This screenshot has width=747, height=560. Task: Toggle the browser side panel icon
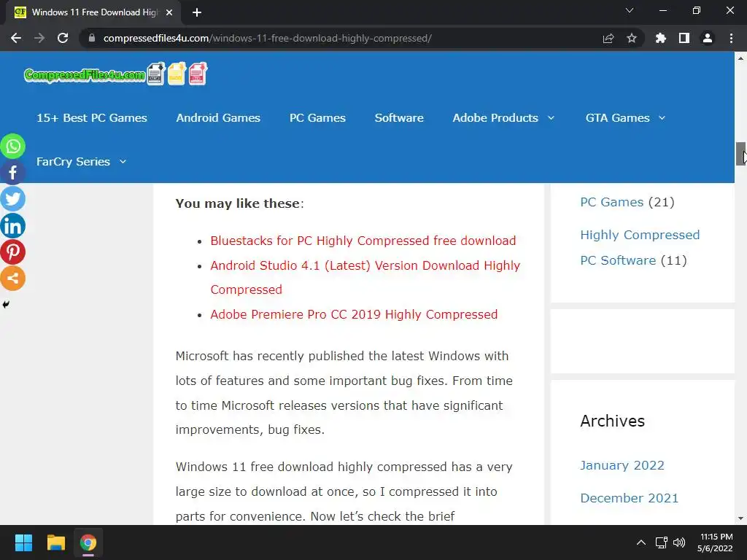click(684, 38)
